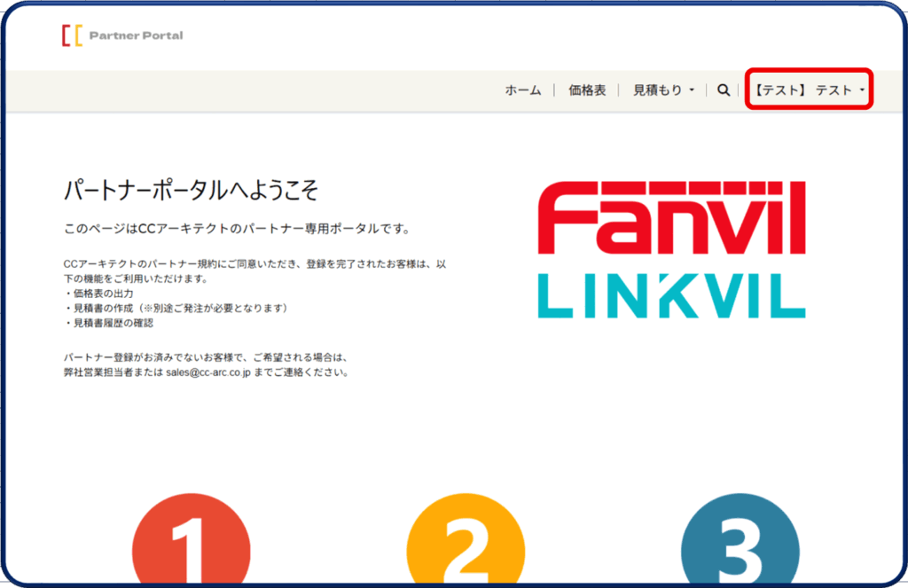Click the line ・見積書の作成（※別途ご発注が必要となります）
This screenshot has height=588, width=908.
176,309
